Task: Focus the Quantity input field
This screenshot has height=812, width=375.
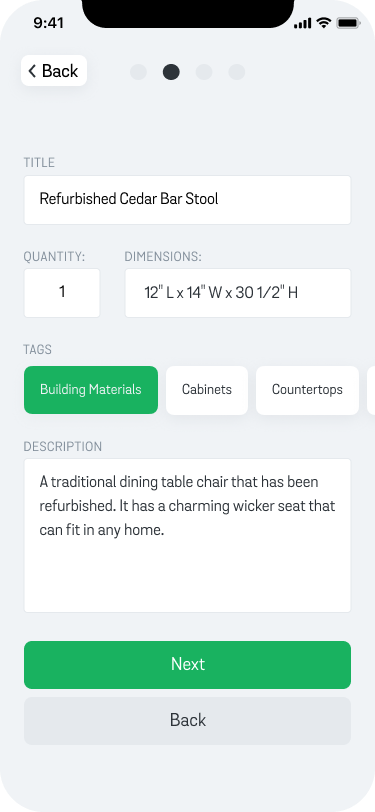Action: [x=62, y=293]
